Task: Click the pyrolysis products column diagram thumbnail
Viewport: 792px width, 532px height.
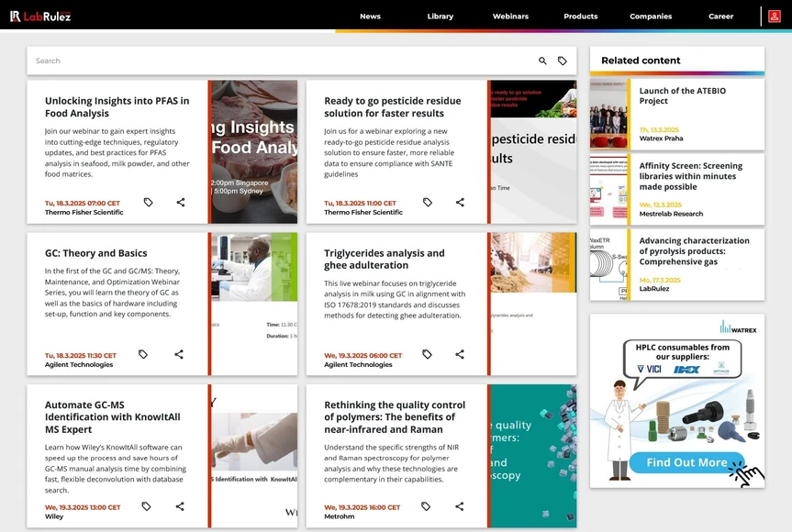Action: click(x=608, y=265)
